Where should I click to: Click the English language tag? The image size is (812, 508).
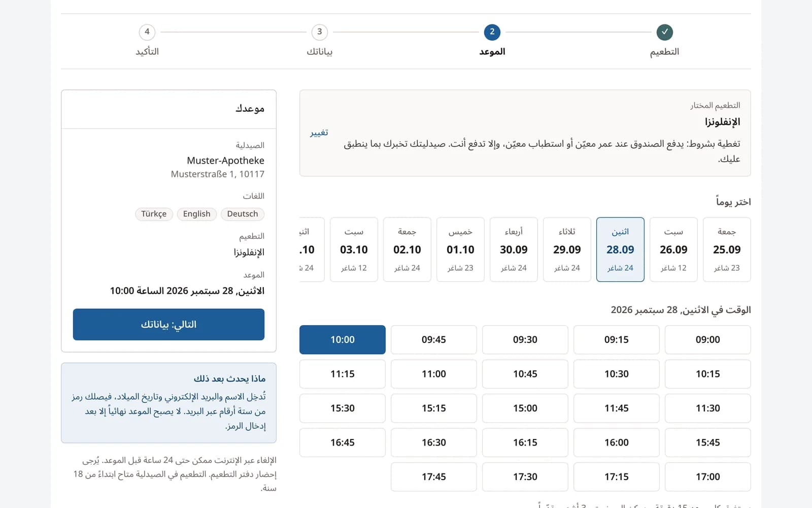(197, 214)
